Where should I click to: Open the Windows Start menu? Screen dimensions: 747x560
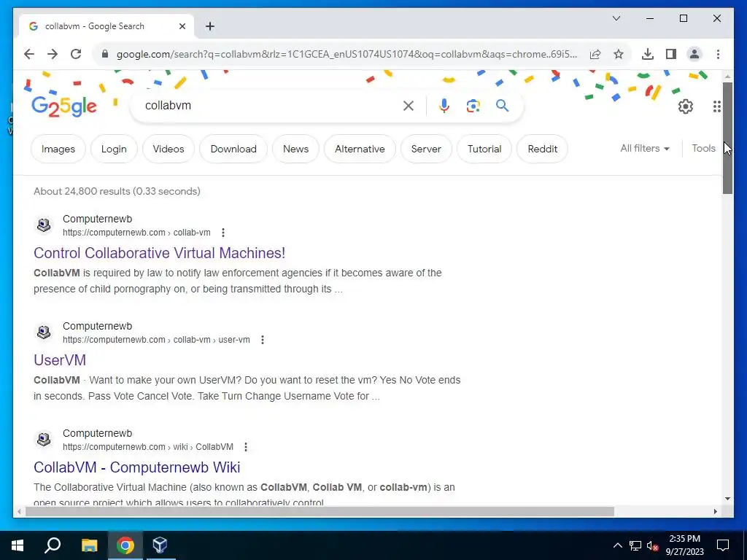18,545
